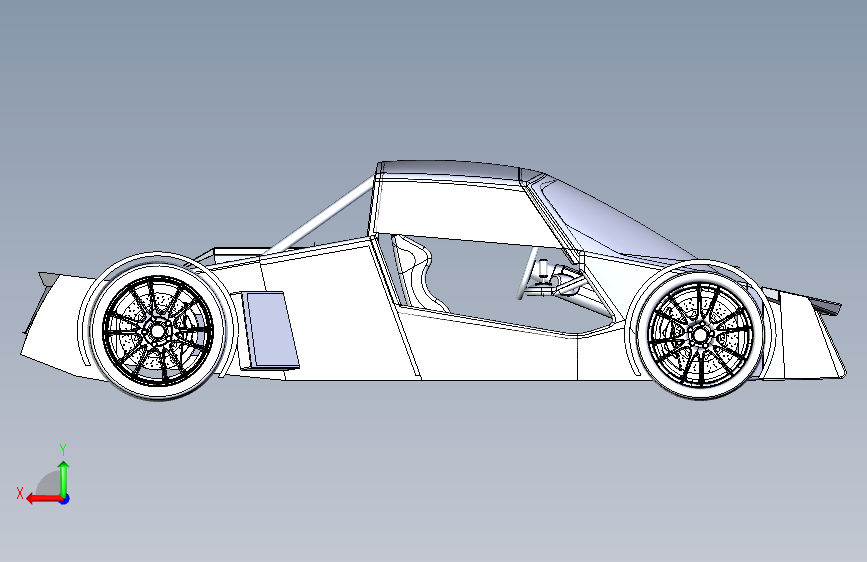Select the steering wheel in the cockpit
867x562 pixels.
click(x=526, y=274)
